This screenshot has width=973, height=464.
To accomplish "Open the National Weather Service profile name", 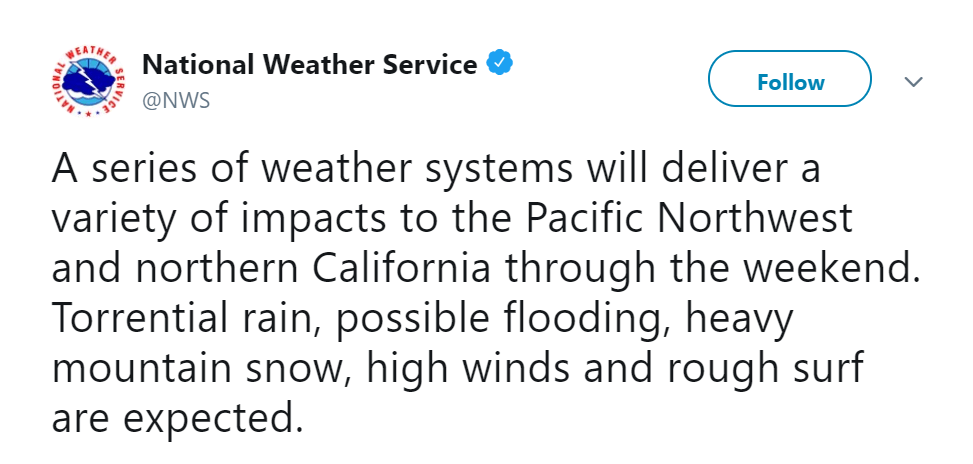I will coord(310,66).
